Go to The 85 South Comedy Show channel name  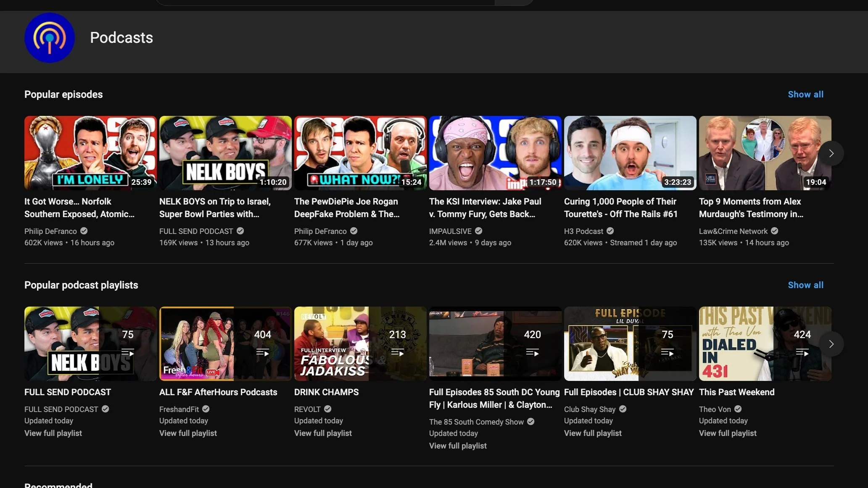click(x=476, y=422)
